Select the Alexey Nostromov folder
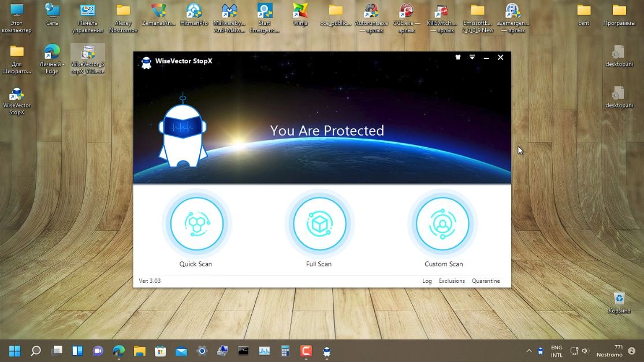This screenshot has height=362, width=644. (x=123, y=18)
